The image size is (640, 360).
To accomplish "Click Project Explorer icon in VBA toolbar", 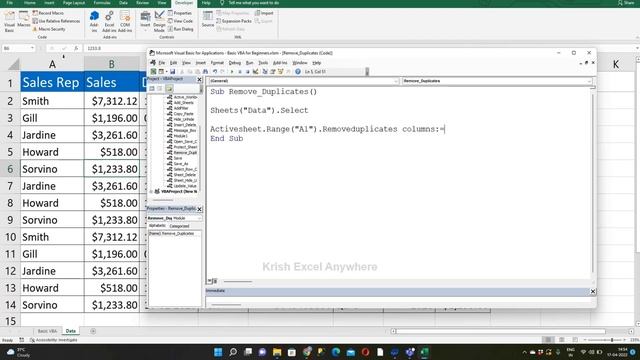I will click(x=265, y=71).
